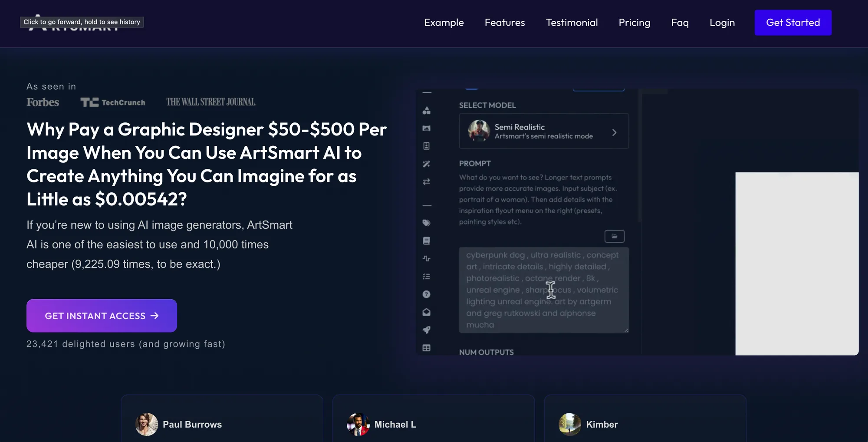The width and height of the screenshot is (868, 442).
Task: Click the "As seen in" text
Action: pyautogui.click(x=51, y=86)
